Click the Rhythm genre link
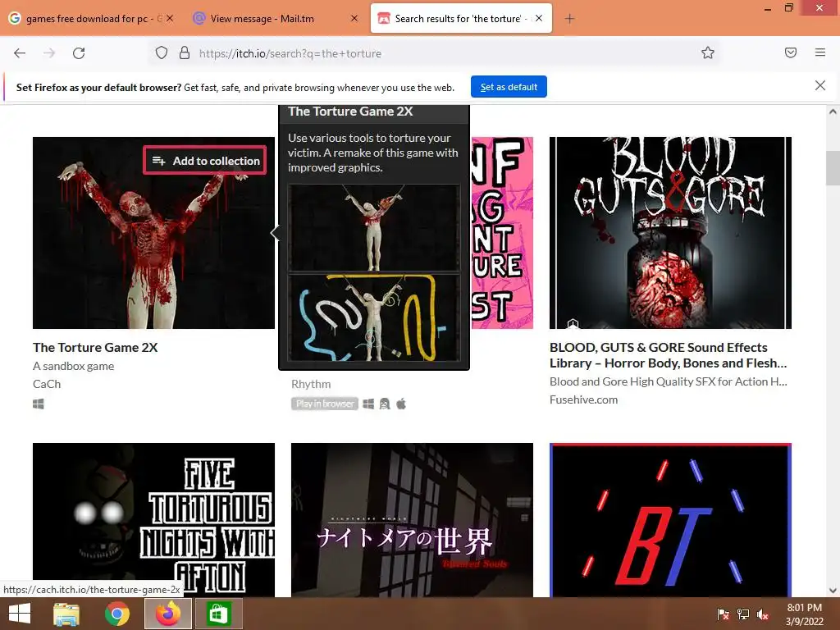Viewport: 840px width, 630px height. tap(311, 384)
